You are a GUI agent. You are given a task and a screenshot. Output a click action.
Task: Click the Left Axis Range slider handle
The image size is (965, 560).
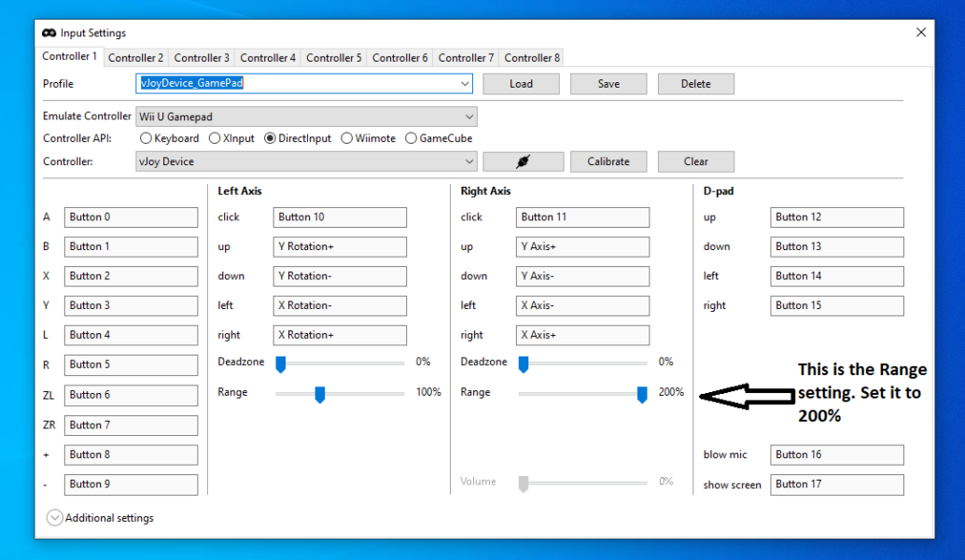tap(320, 395)
